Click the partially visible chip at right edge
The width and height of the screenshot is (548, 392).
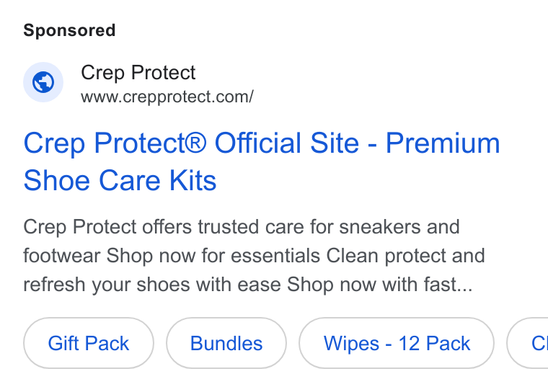pos(528,343)
